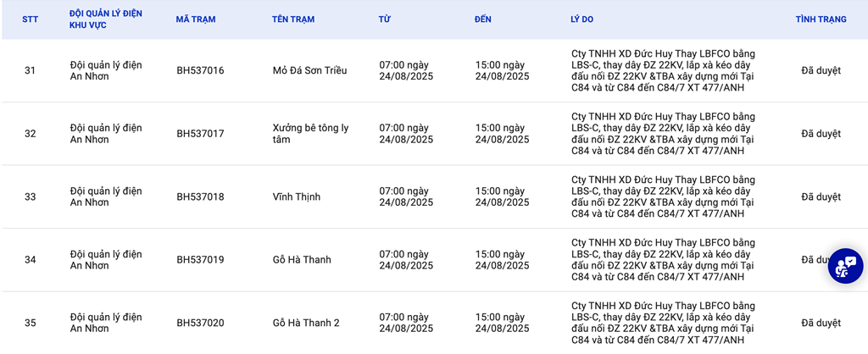This screenshot has height=354, width=868.
Task: Select station code BH537019
Action: 200,260
